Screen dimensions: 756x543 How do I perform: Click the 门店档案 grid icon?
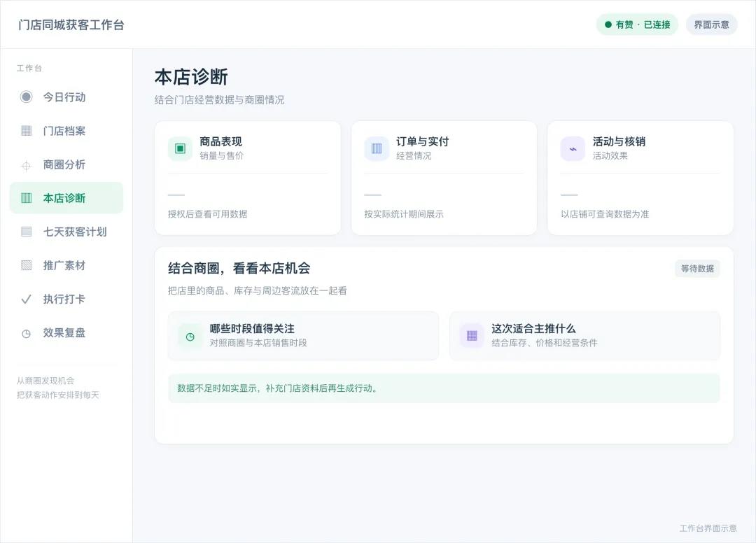click(27, 131)
